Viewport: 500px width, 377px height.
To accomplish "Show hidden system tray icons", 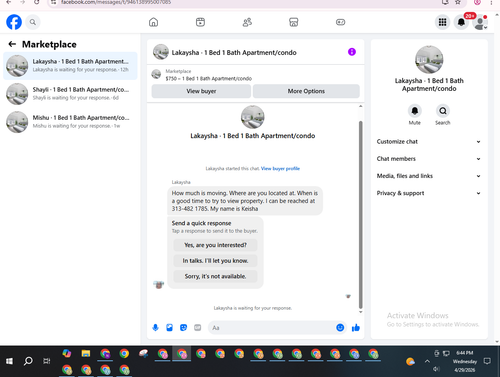I will click(427, 361).
